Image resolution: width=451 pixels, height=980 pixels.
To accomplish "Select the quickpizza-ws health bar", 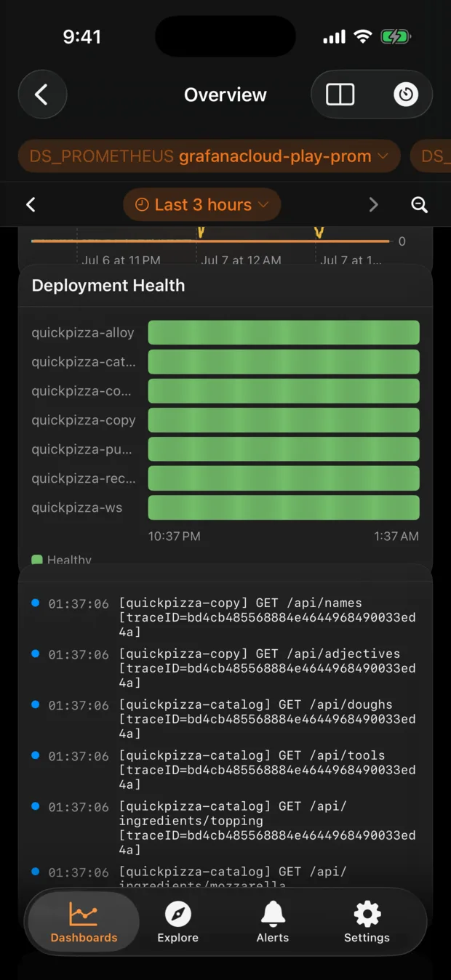I will tap(284, 507).
